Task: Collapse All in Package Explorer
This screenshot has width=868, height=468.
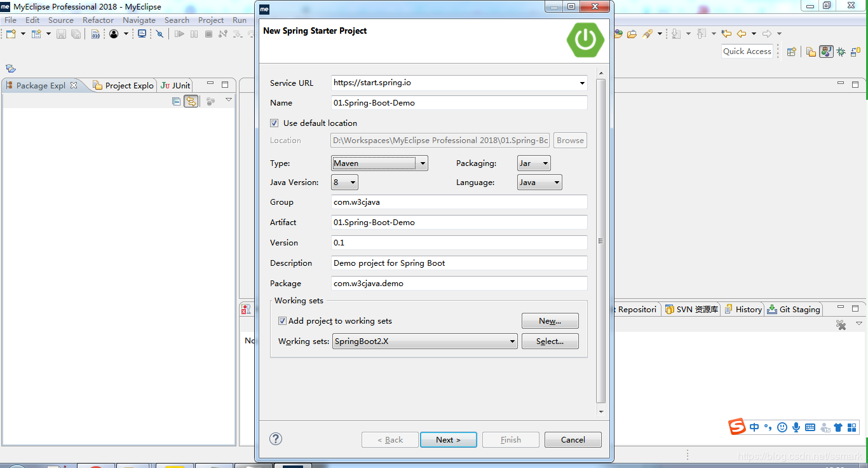Action: 177,101
